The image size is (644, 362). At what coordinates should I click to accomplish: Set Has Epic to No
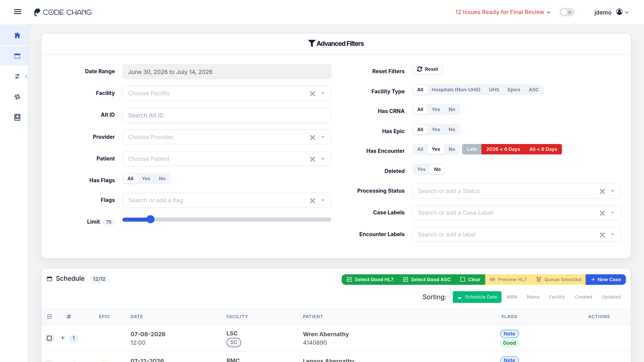(x=452, y=129)
